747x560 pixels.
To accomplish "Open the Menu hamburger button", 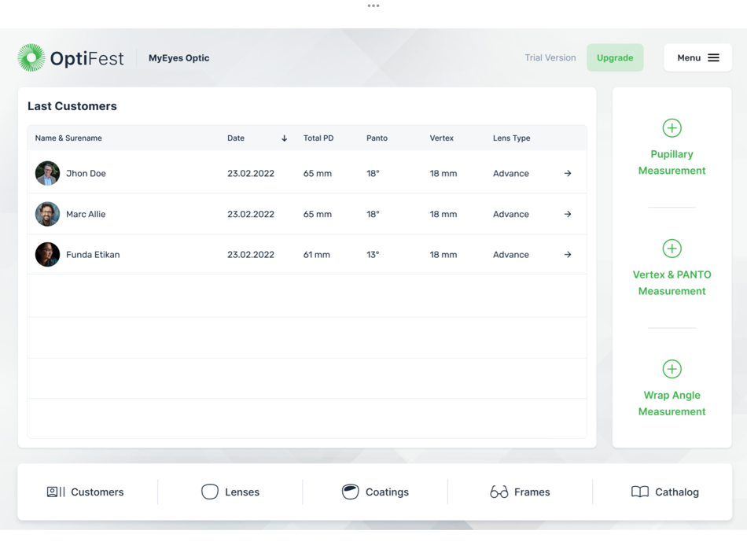I will 697,57.
